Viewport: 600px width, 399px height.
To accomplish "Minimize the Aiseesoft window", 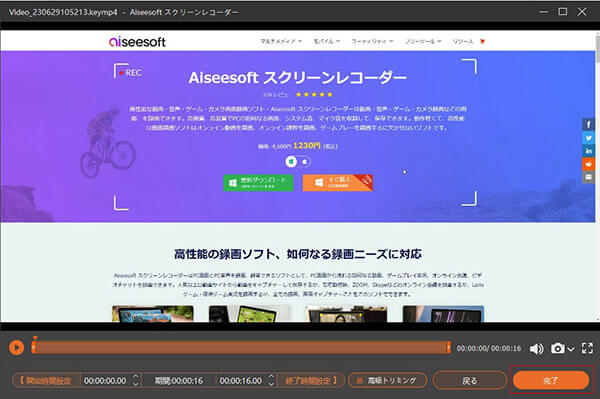I will tap(543, 12).
